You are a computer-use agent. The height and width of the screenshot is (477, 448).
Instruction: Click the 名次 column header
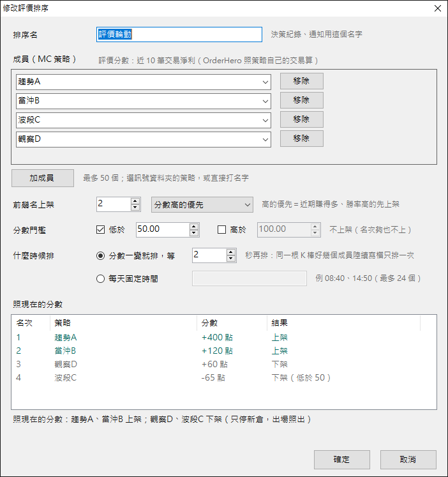coord(31,322)
